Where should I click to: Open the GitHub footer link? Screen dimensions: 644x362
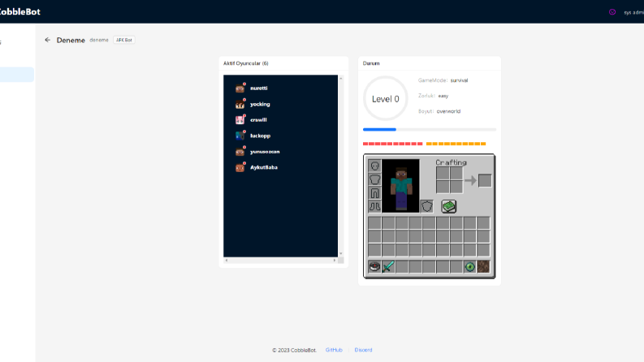click(334, 350)
